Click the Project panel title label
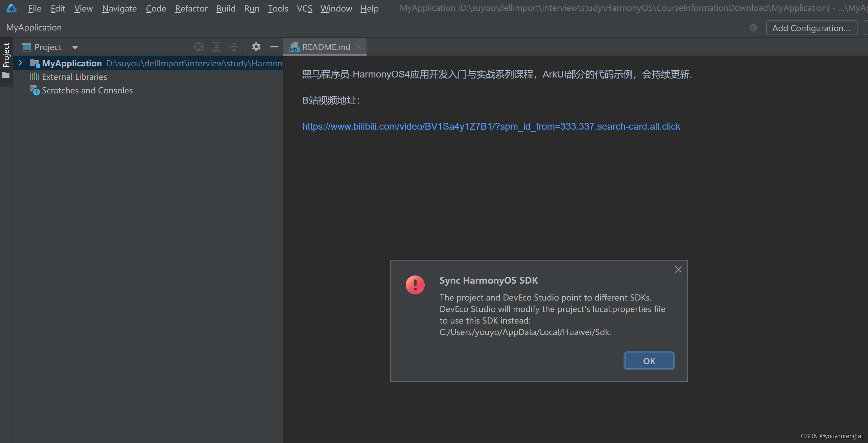868x443 pixels. (x=48, y=47)
